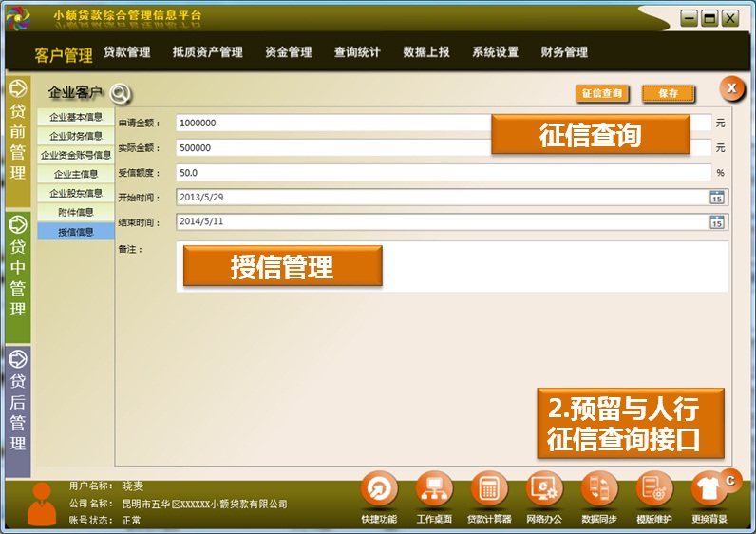Image resolution: width=756 pixels, height=534 pixels.
Task: Open the 贷款管理 menu
Action: (x=127, y=52)
